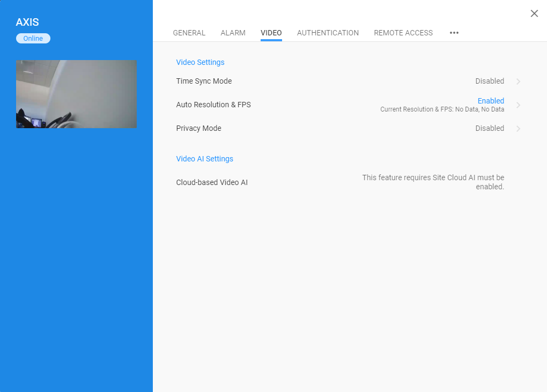Screen dimensions: 547x392
Task: Switch to the Alarm tab
Action: (233, 33)
